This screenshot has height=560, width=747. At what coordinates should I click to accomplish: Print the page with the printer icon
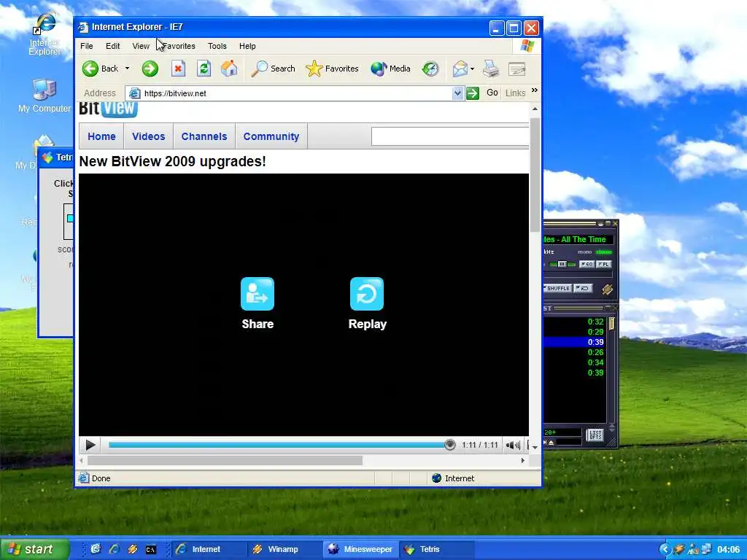pos(491,69)
